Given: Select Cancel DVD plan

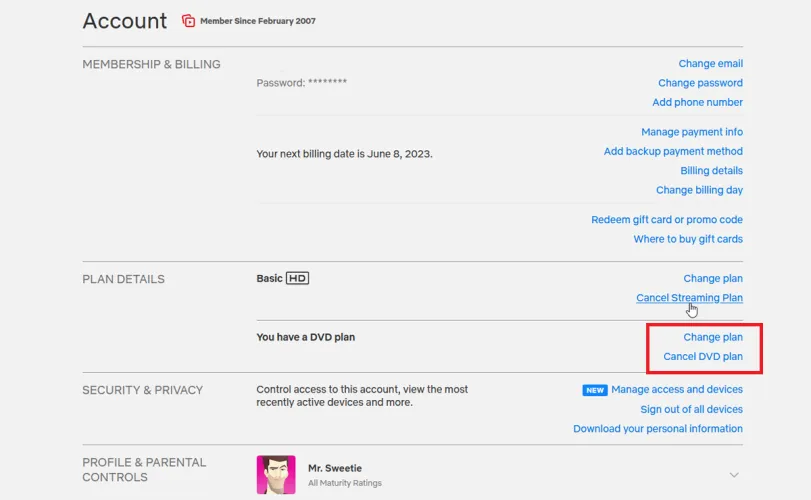Looking at the screenshot, I should click(703, 357).
